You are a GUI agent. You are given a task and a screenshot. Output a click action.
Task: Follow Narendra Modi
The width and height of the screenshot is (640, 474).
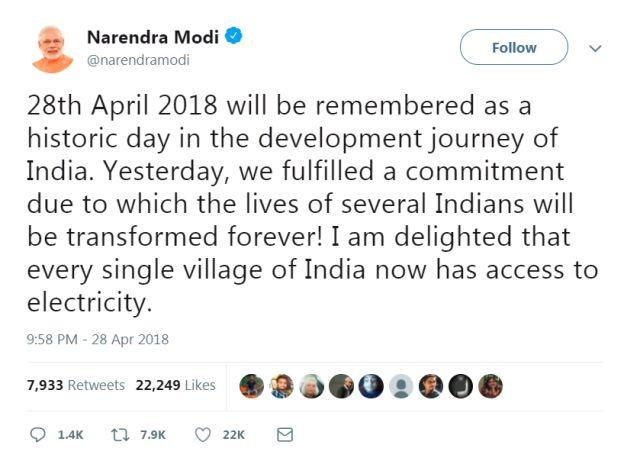(x=514, y=47)
